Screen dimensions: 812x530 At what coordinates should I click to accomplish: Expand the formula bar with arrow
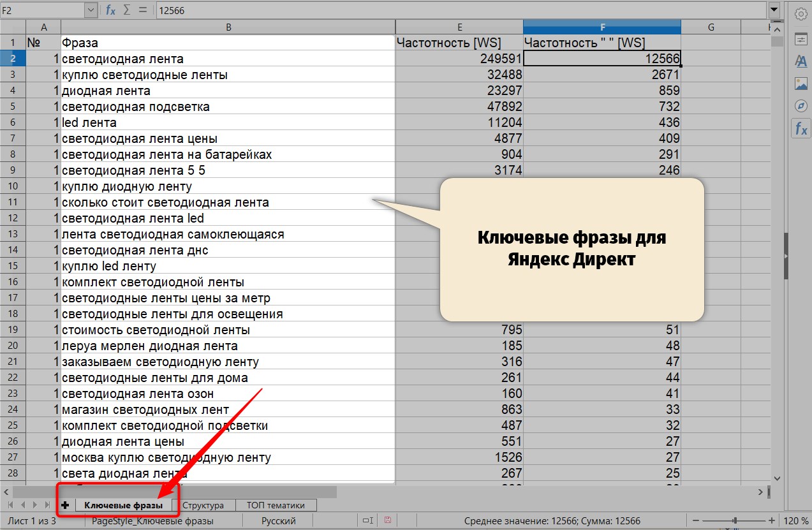[774, 10]
